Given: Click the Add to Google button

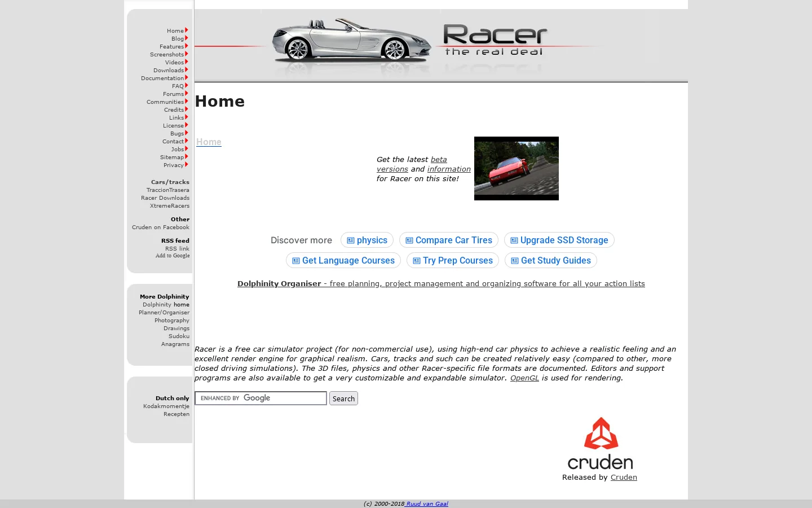Looking at the screenshot, I should coord(173,256).
